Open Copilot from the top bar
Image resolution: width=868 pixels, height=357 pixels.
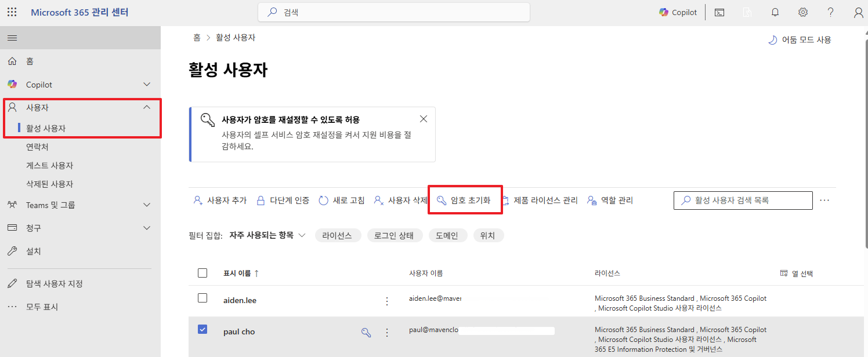[x=678, y=12]
